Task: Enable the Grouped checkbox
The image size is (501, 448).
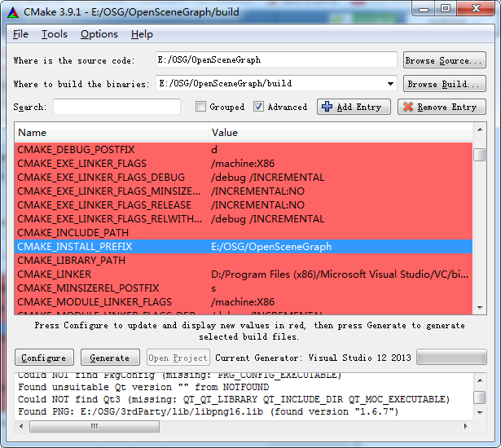Action: (x=201, y=107)
